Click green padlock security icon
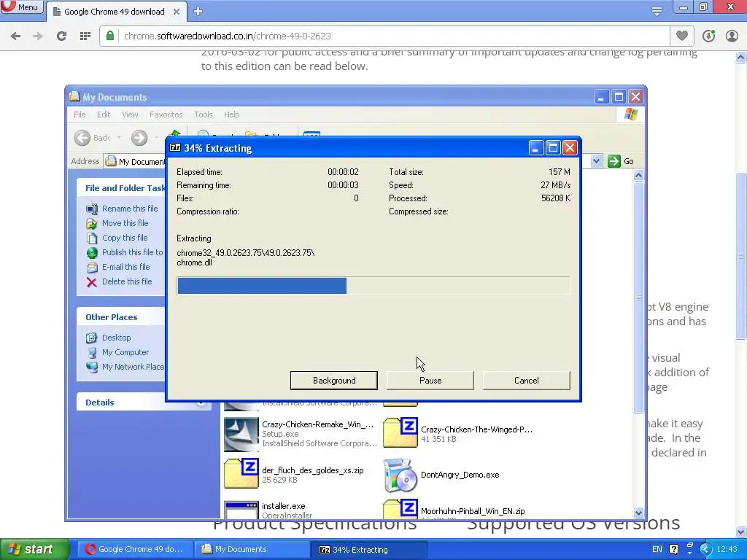 [x=110, y=36]
